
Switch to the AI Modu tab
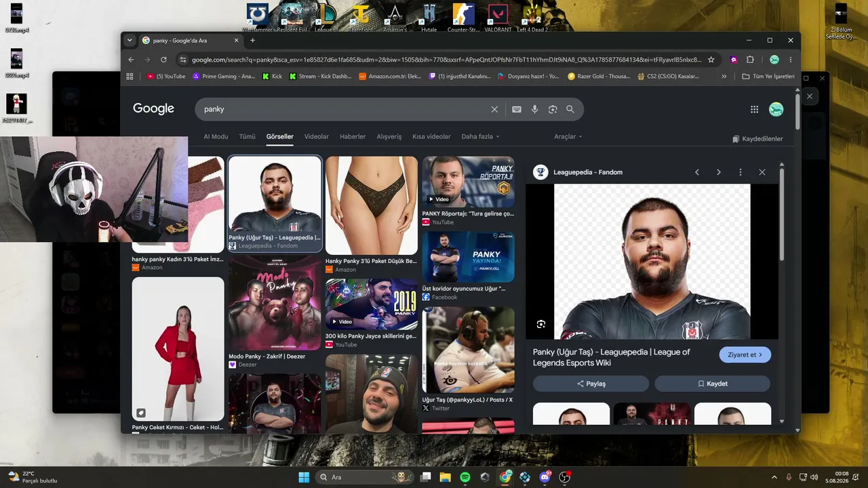point(216,136)
